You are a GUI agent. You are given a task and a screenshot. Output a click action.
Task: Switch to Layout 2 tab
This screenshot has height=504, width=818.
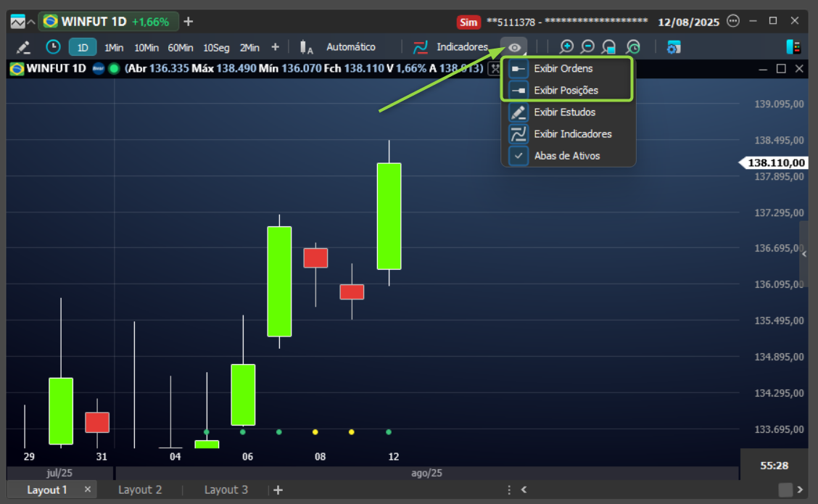[x=140, y=490]
